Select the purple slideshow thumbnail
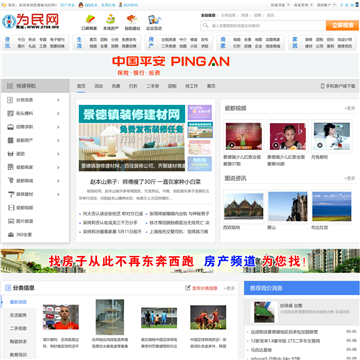 (200, 112)
